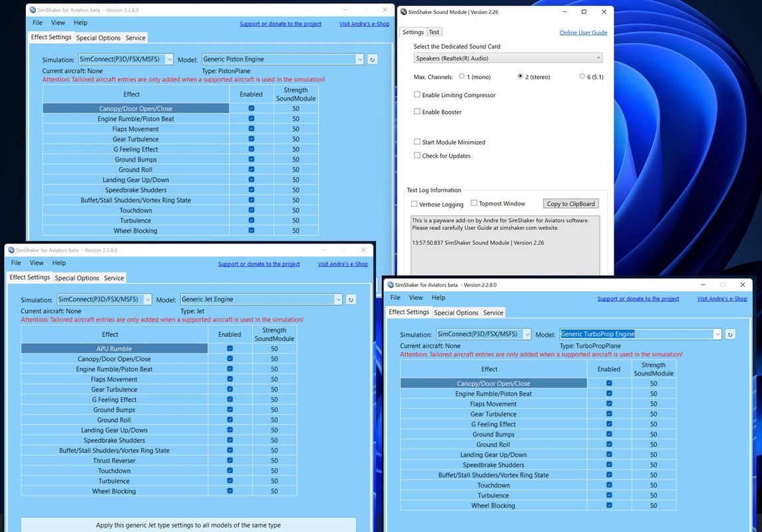762x532 pixels.
Task: Click refresh icon in Piston Engine window
Action: point(372,60)
